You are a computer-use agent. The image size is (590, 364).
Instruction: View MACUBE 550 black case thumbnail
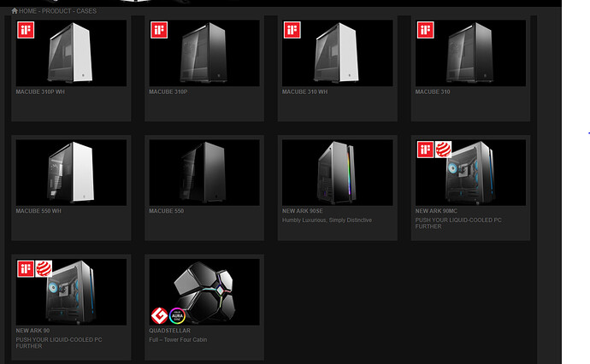[204, 173]
